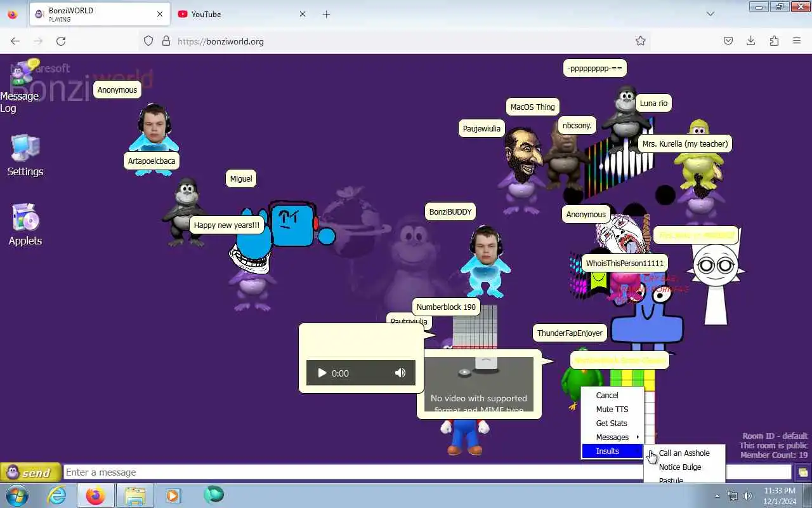Click the MacOS Thing name label
The width and height of the screenshot is (812, 508).
[x=532, y=107]
